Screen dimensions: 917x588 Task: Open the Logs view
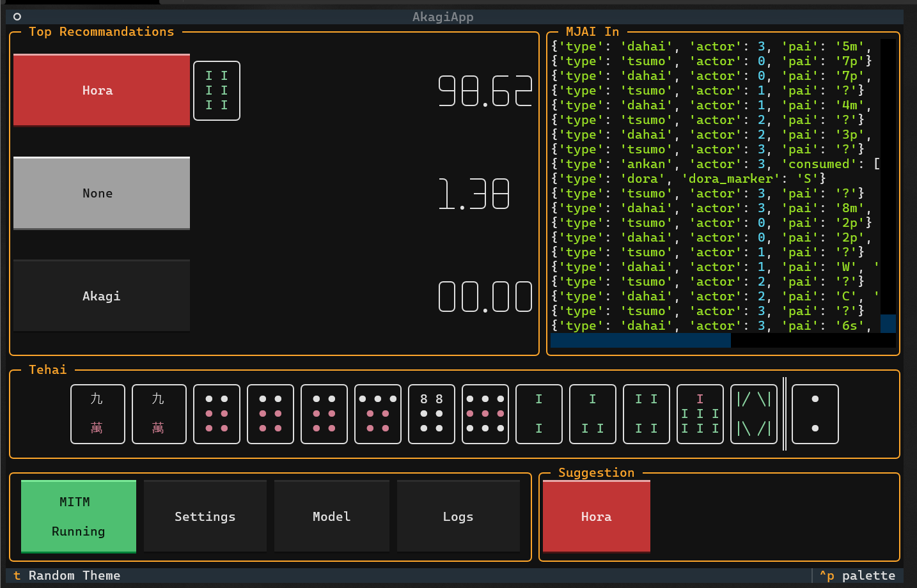click(x=458, y=516)
